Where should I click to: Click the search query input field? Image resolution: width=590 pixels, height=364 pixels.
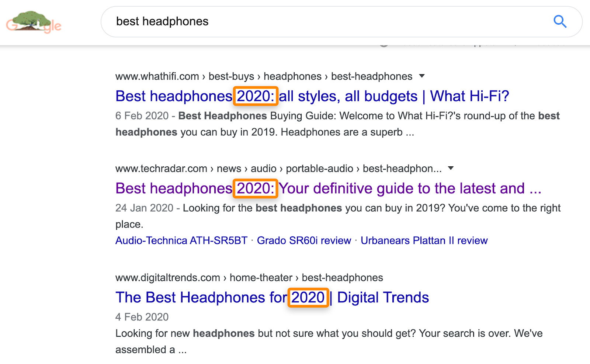(x=332, y=22)
